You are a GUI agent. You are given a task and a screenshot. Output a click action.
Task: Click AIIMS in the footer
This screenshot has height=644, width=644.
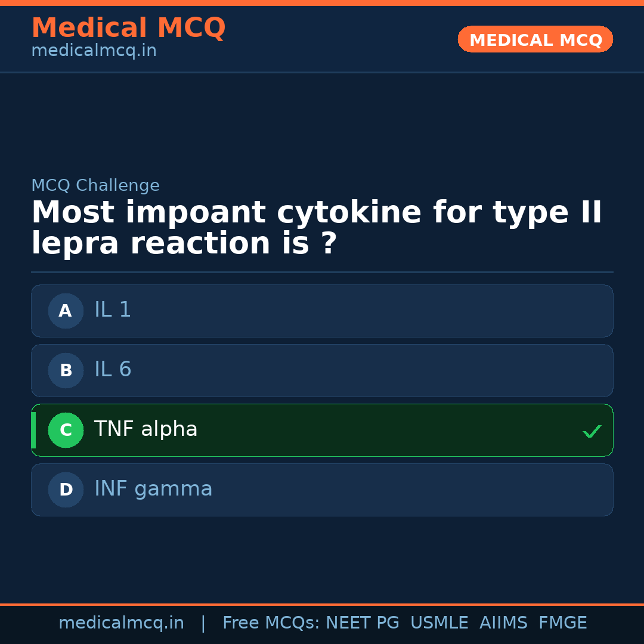503,623
